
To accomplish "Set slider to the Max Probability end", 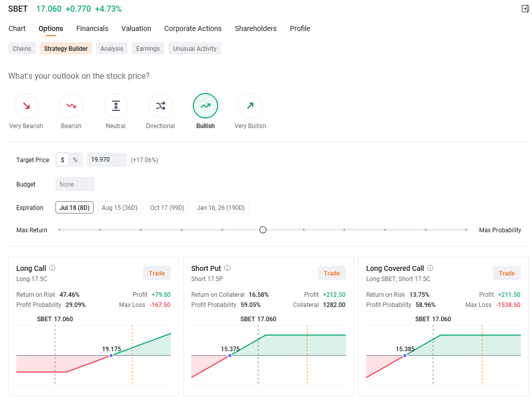I will pos(466,230).
